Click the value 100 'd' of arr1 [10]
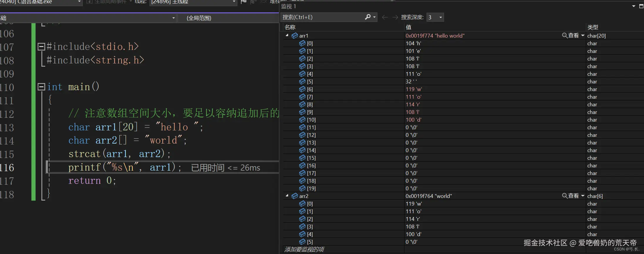The height and width of the screenshot is (254, 644). pos(414,120)
